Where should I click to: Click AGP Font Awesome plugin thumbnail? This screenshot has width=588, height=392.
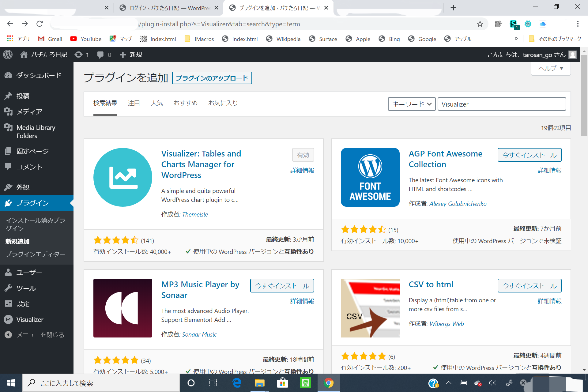370,177
